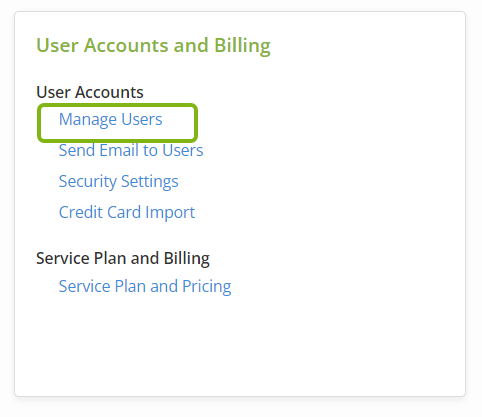Click the User Accounts and Billing title
The width and height of the screenshot is (482, 417).
[x=153, y=46]
